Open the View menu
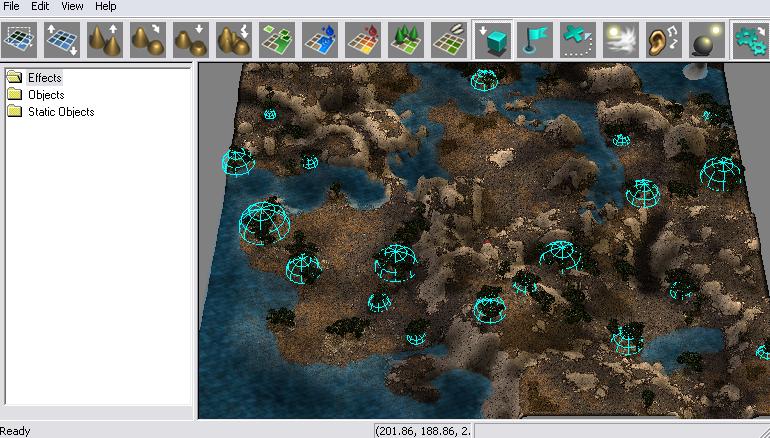 click(71, 6)
